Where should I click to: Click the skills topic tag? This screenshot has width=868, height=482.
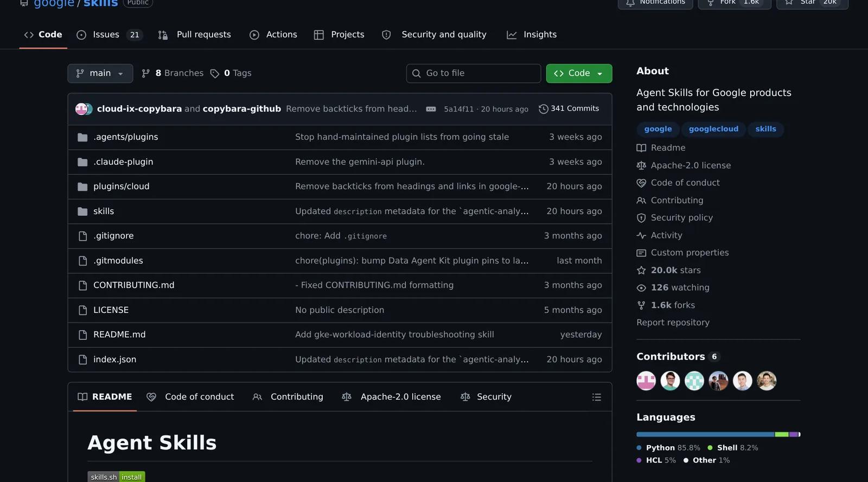click(x=765, y=129)
